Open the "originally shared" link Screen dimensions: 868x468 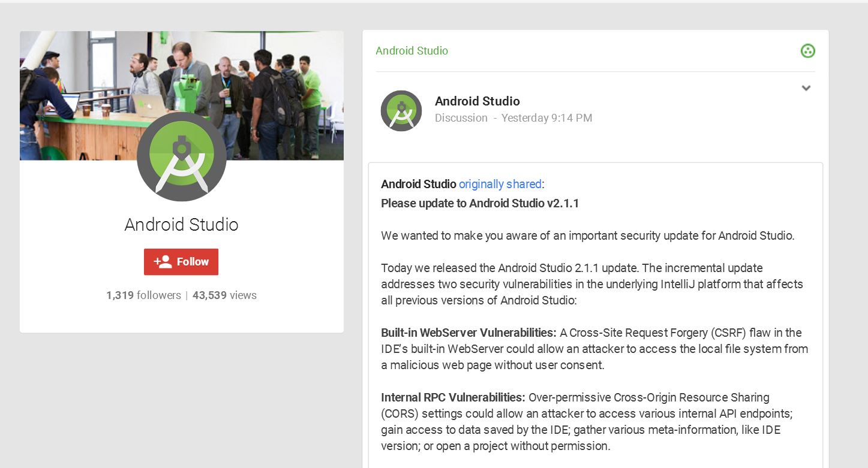(x=500, y=184)
